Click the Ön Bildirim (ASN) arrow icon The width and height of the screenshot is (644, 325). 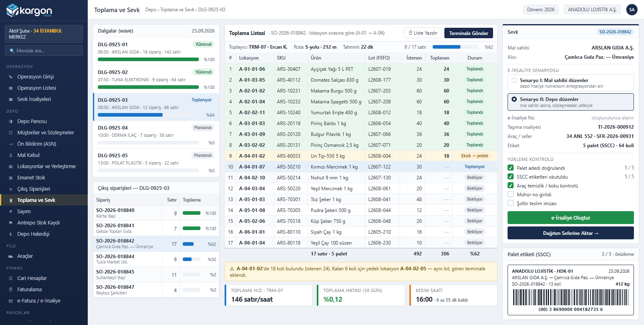tap(10, 144)
